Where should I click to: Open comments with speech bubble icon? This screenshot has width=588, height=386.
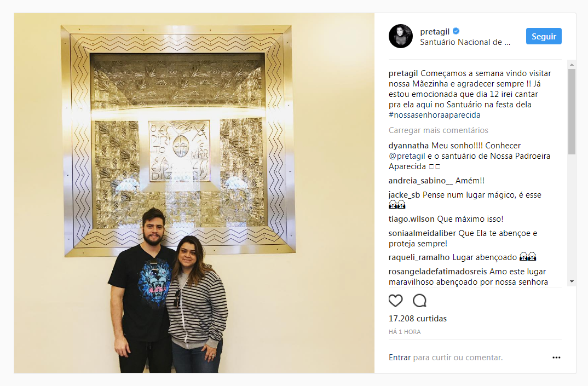(419, 301)
